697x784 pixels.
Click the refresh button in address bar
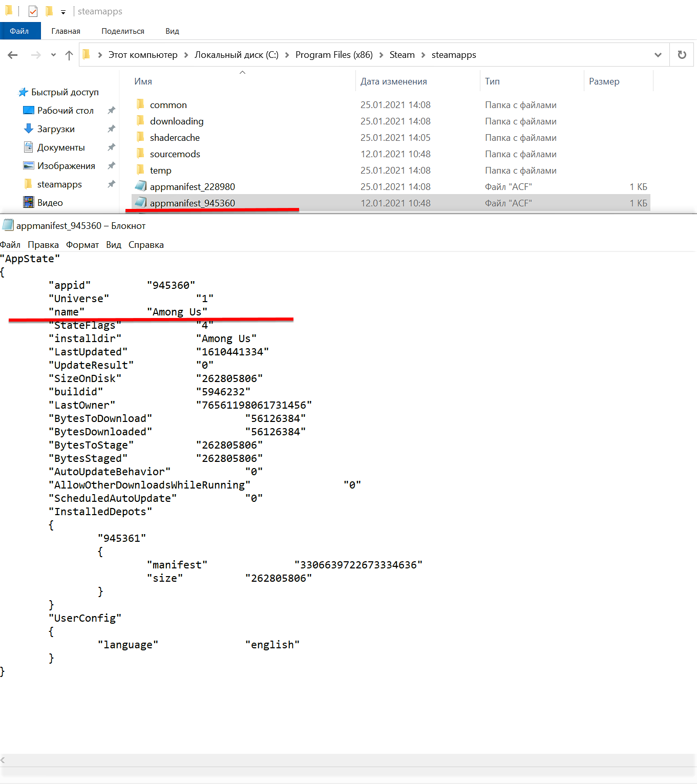tap(682, 55)
